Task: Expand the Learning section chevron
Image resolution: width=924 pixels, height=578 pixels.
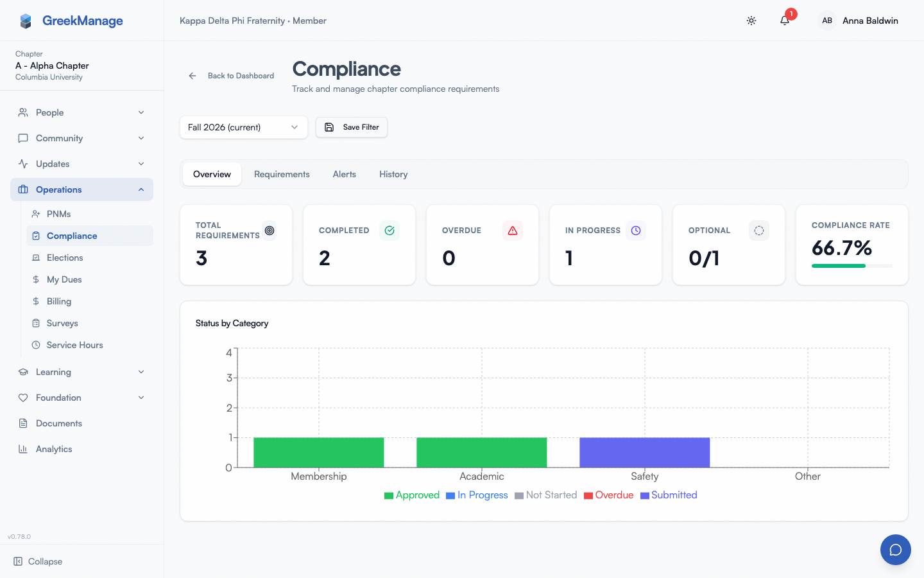Action: [141, 372]
